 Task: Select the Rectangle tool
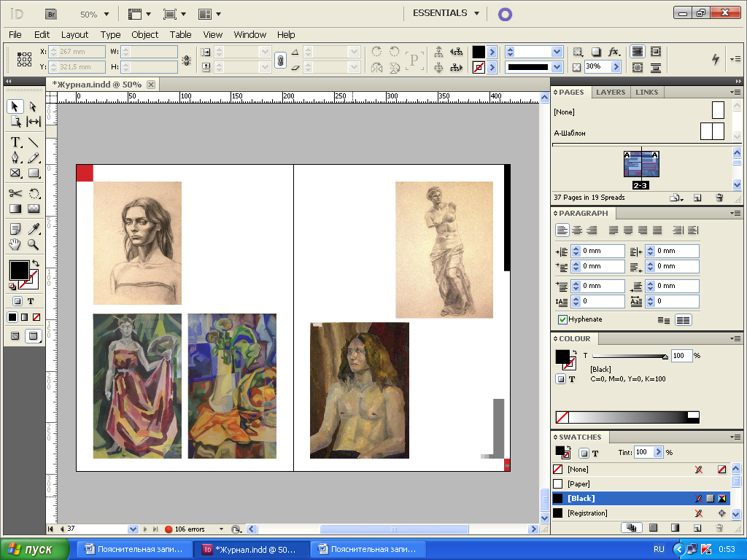click(34, 173)
